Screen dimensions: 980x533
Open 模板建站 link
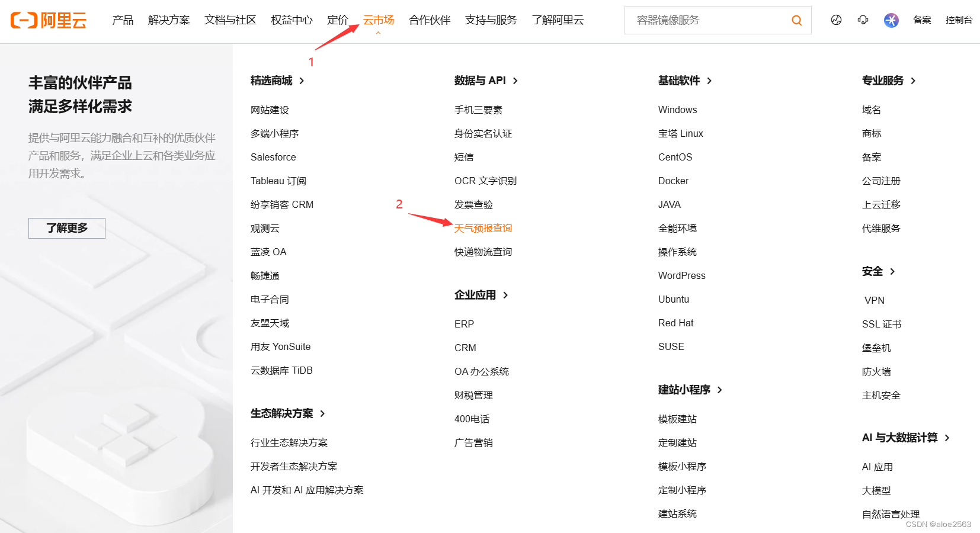(x=677, y=419)
